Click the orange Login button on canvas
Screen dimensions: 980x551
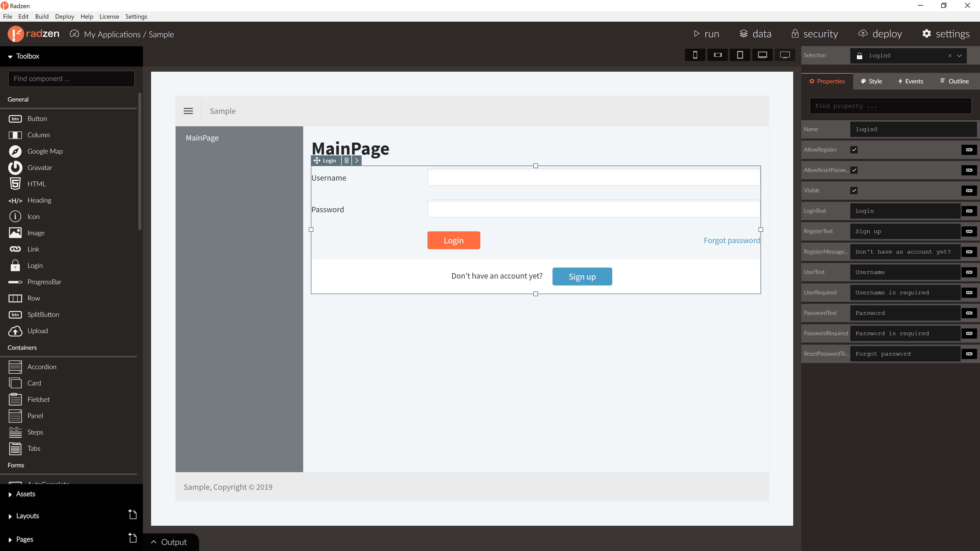pyautogui.click(x=454, y=240)
